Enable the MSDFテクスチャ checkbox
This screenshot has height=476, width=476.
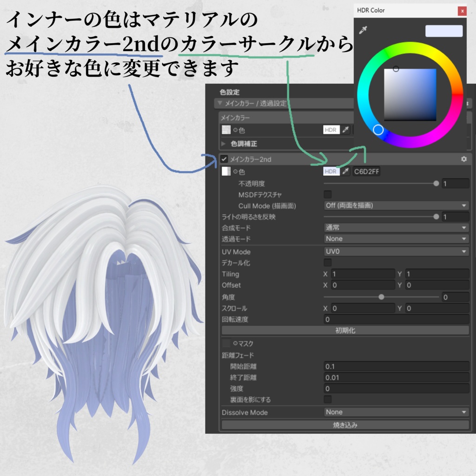(328, 194)
